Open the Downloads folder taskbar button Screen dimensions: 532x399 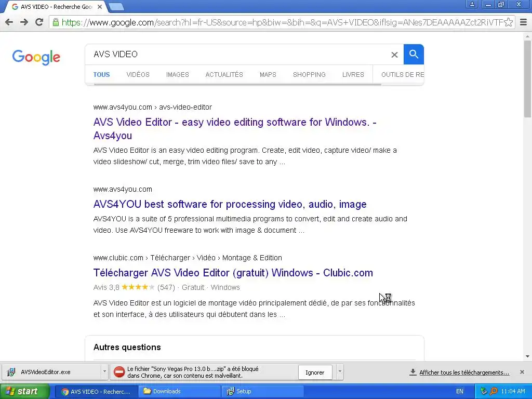tap(179, 392)
